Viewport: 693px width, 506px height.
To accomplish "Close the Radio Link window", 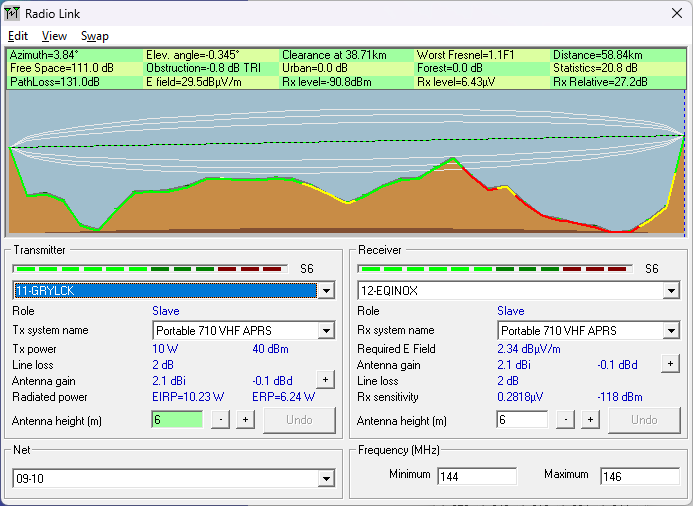I will coord(677,13).
